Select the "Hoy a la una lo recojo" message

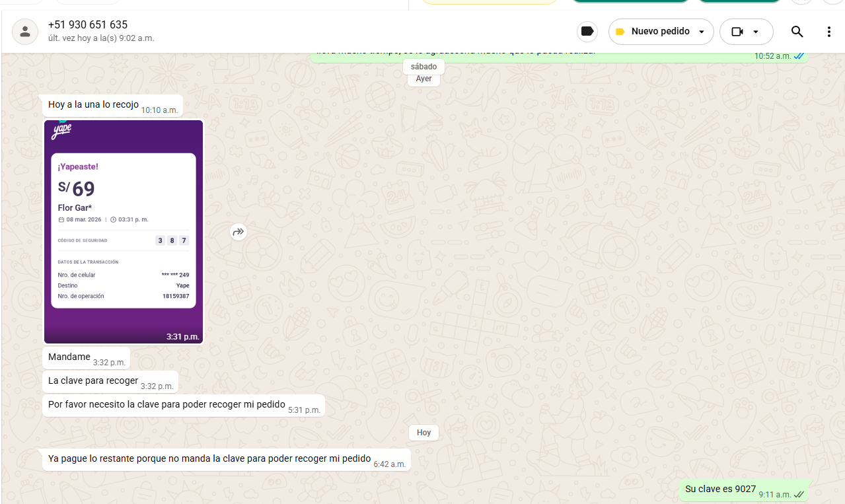[x=93, y=105]
